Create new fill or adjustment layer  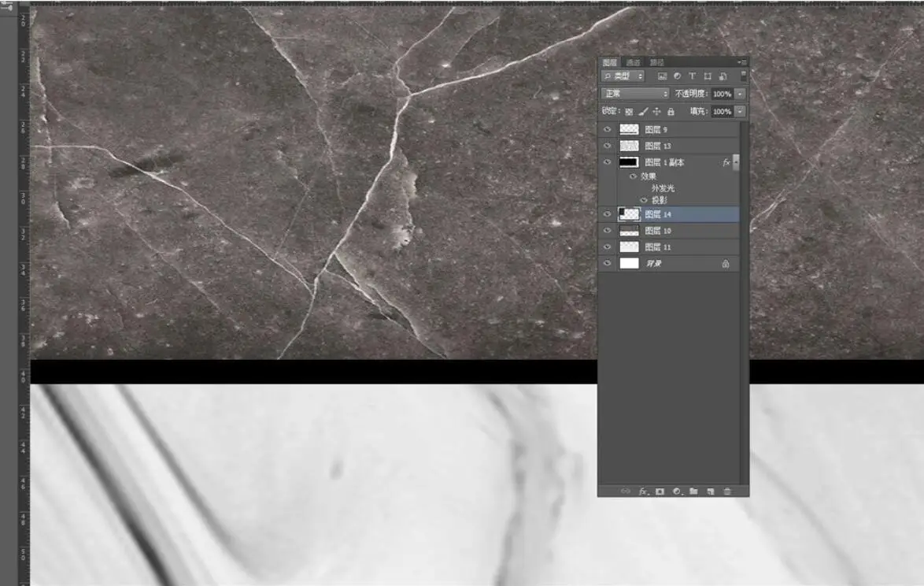point(677,491)
